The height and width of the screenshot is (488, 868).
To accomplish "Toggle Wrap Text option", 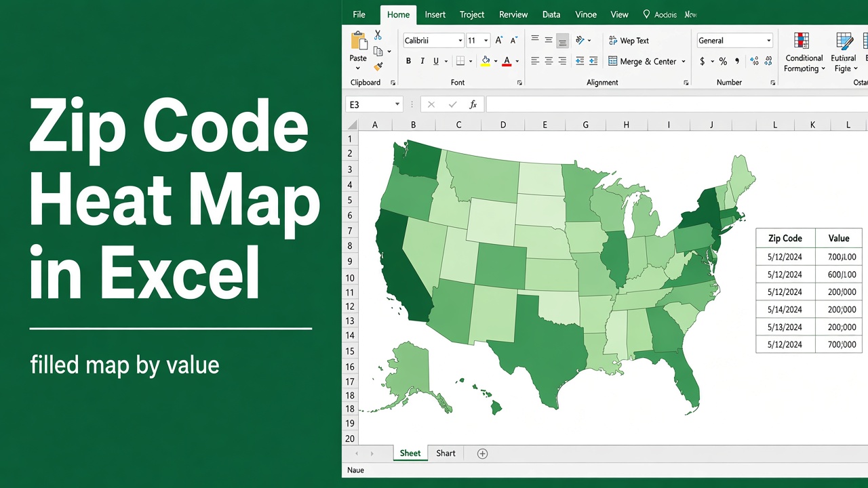I will click(x=629, y=41).
